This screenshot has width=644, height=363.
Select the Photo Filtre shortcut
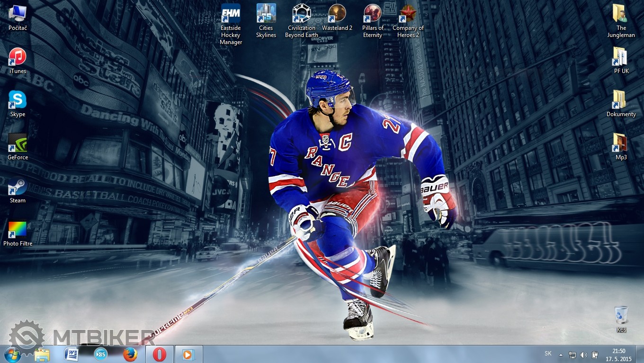[x=18, y=230]
